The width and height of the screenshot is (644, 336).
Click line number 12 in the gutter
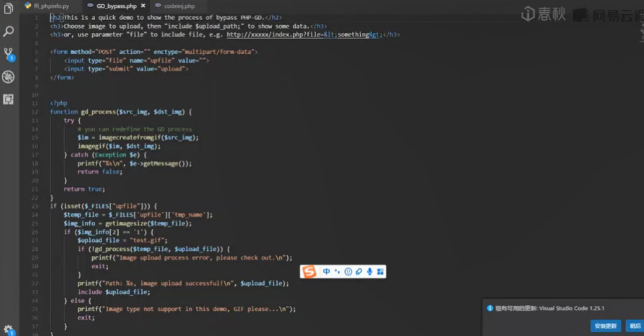point(35,112)
